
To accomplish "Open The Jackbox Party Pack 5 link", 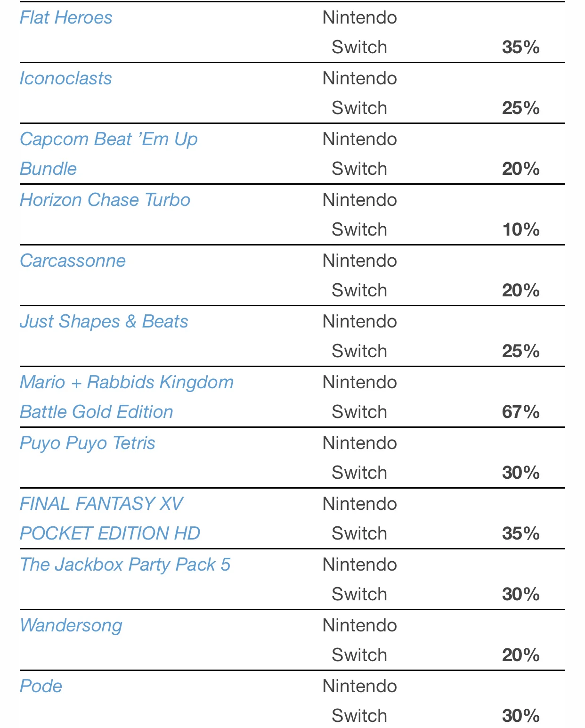I will pos(125,565).
